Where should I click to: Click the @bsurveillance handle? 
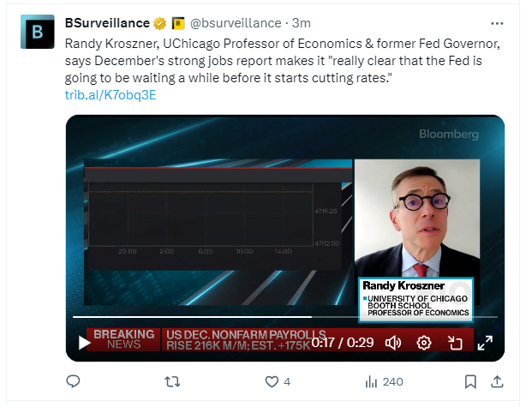[235, 23]
